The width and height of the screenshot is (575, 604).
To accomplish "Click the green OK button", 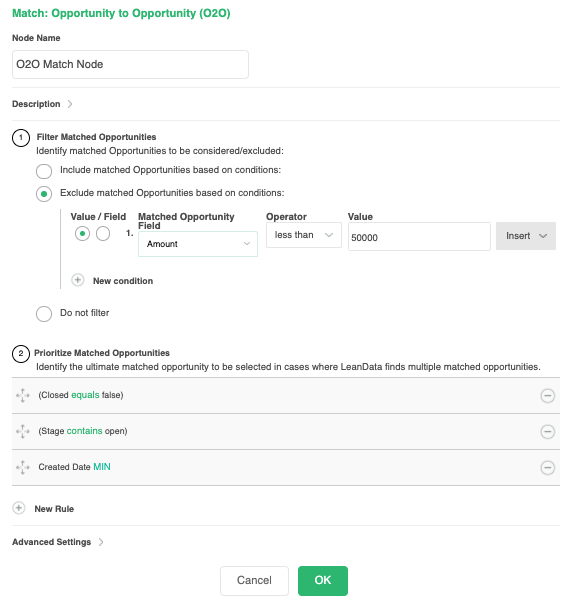I will tap(323, 581).
